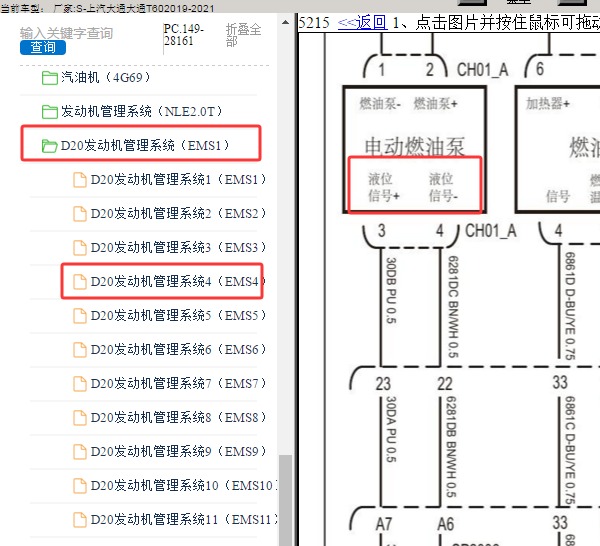Click wire label 6861C D-BU/YE 0.75
Image resolution: width=600 pixels, height=546 pixels.
[570, 451]
